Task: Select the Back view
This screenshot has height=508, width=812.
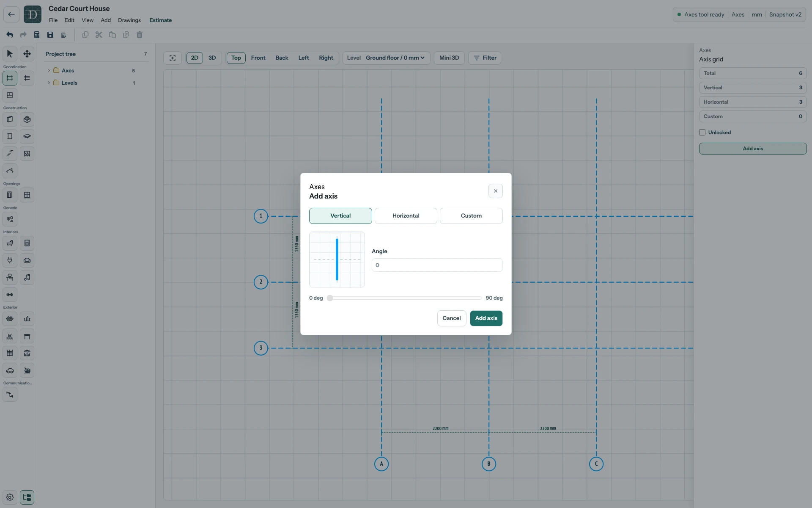Action: click(282, 58)
